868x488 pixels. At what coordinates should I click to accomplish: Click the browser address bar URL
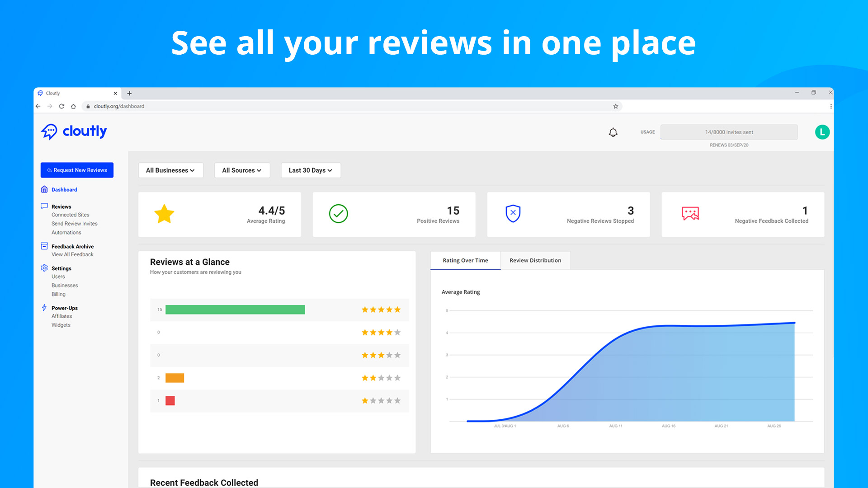119,106
